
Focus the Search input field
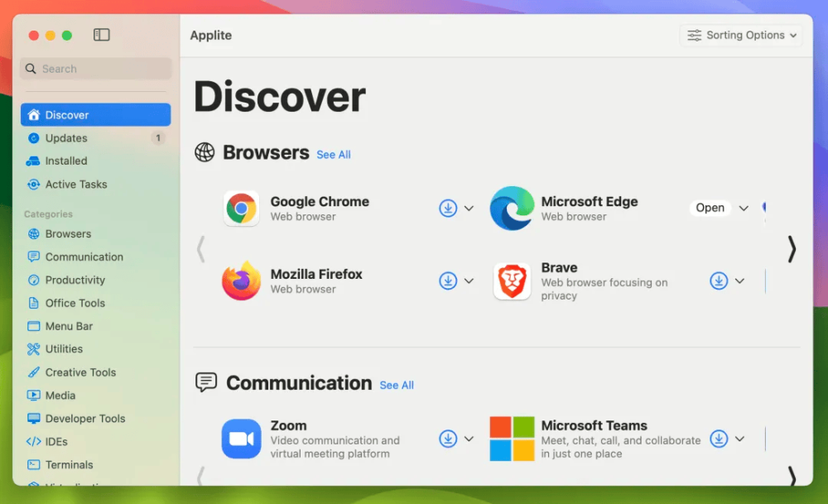pos(95,69)
